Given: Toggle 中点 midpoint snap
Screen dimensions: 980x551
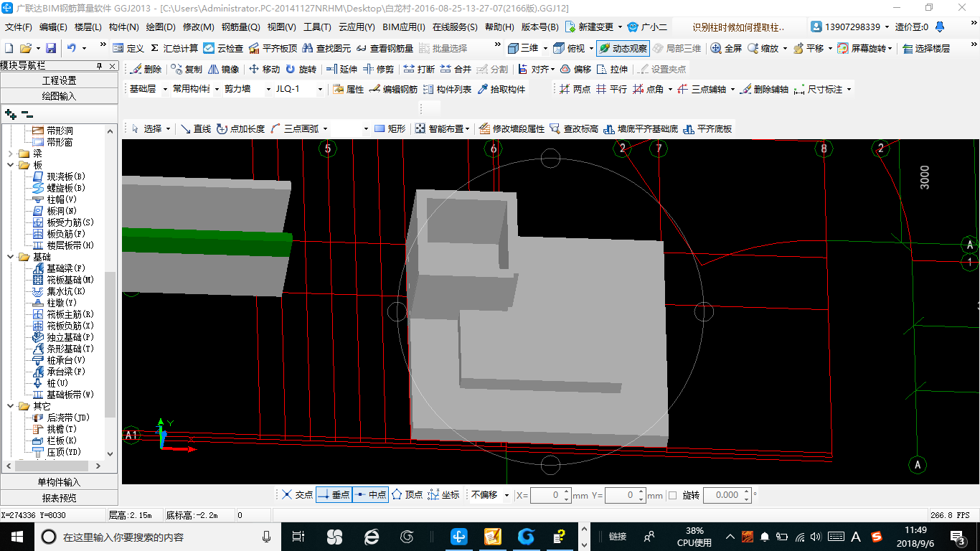Looking at the screenshot, I should click(370, 495).
